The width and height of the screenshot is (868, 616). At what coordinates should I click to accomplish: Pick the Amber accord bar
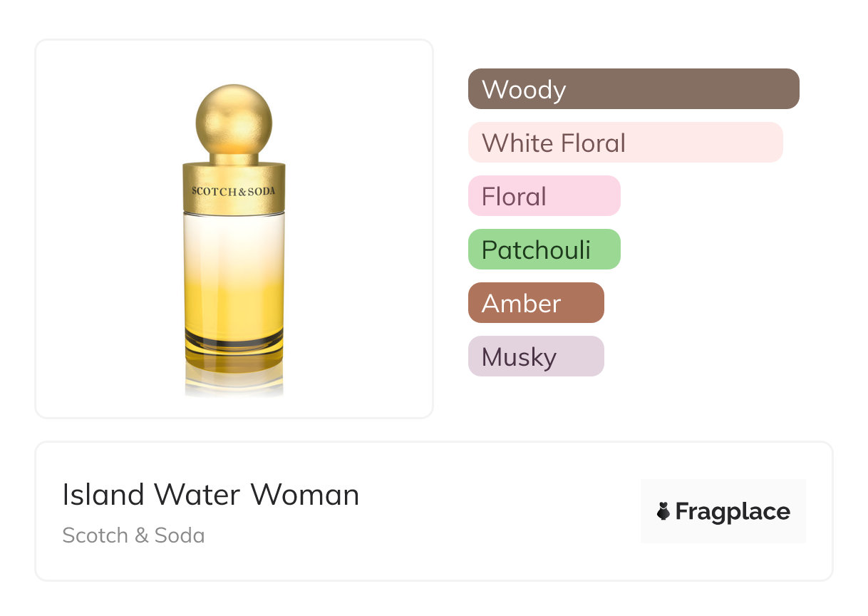(535, 303)
